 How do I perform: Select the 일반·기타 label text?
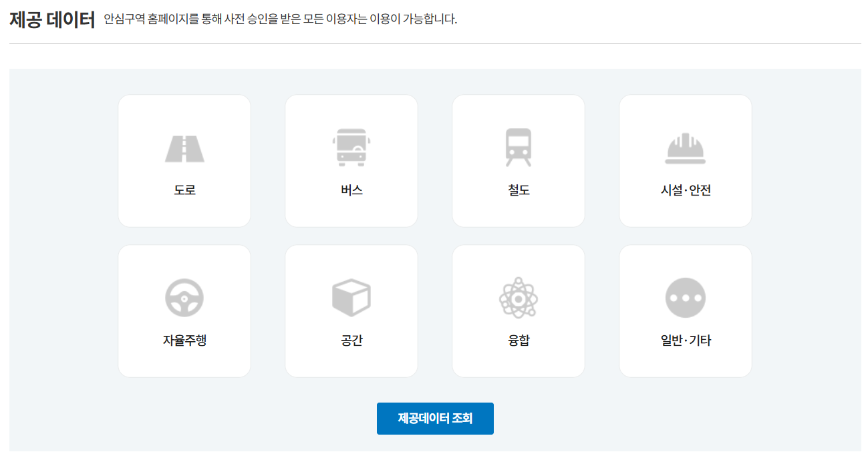(686, 340)
